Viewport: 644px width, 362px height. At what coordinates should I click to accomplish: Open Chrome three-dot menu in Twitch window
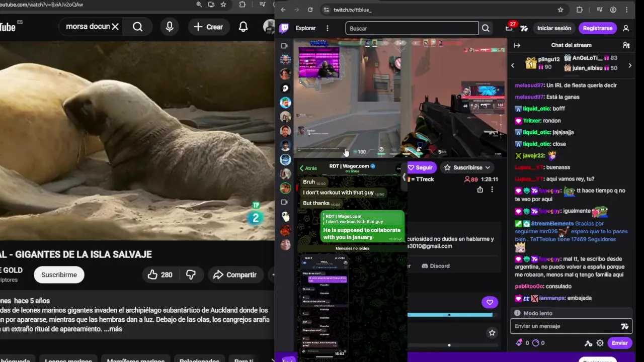tap(626, 10)
